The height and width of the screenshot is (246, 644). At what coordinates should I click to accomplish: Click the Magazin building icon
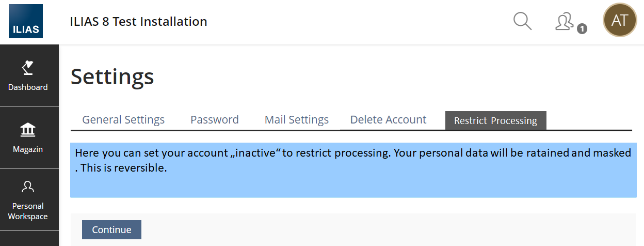click(x=28, y=130)
